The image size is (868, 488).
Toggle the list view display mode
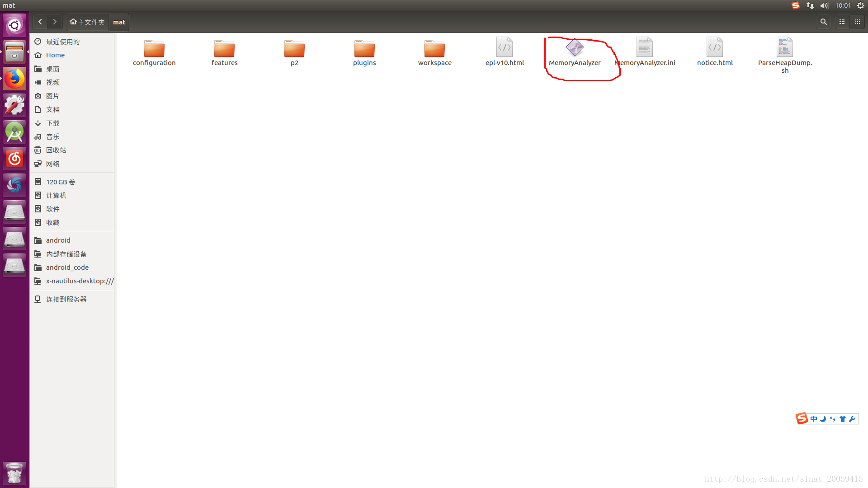pyautogui.click(x=843, y=21)
